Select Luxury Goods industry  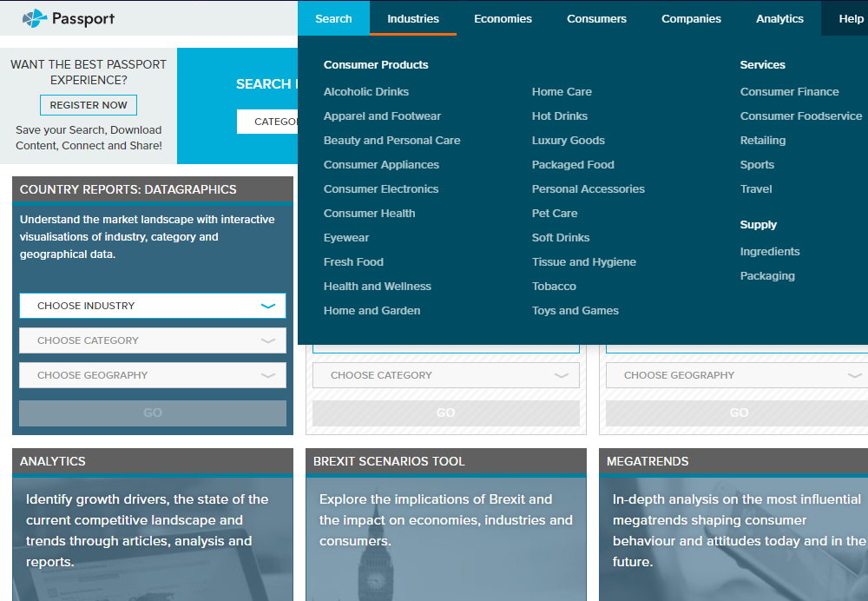(x=568, y=140)
